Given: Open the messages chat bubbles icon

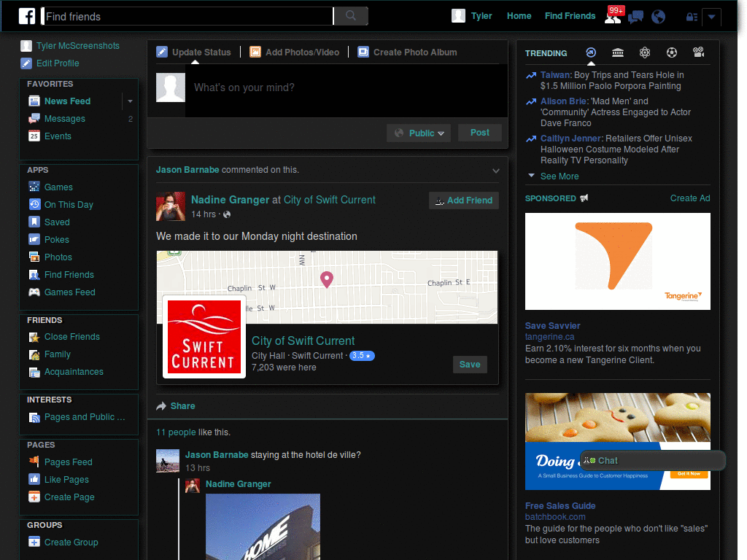Looking at the screenshot, I should pos(635,17).
